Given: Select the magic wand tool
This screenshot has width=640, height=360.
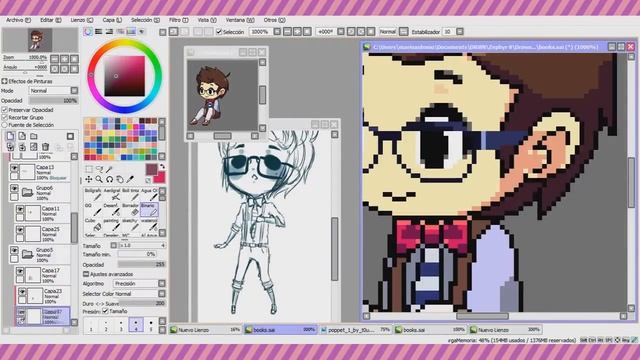Looking at the screenshot, I should coord(109,169).
